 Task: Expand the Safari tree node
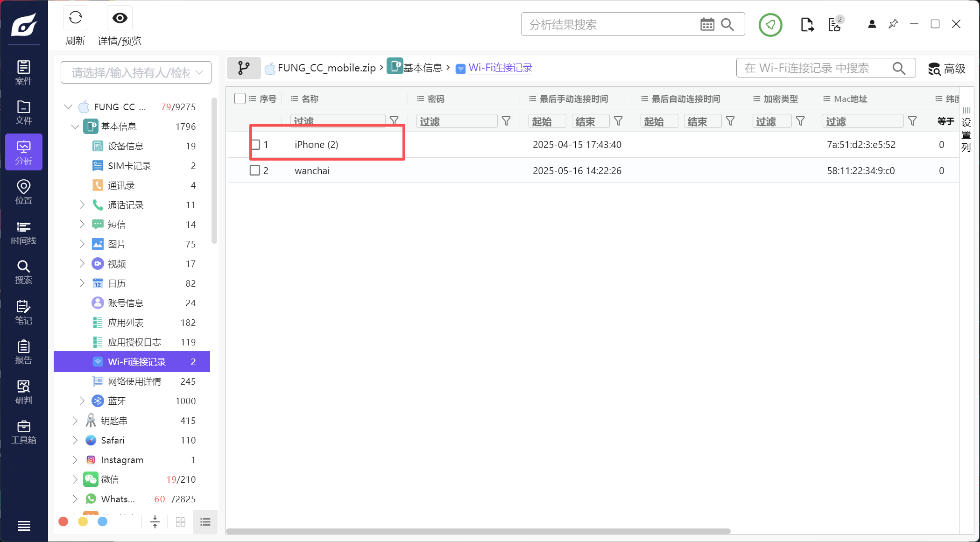coord(75,440)
